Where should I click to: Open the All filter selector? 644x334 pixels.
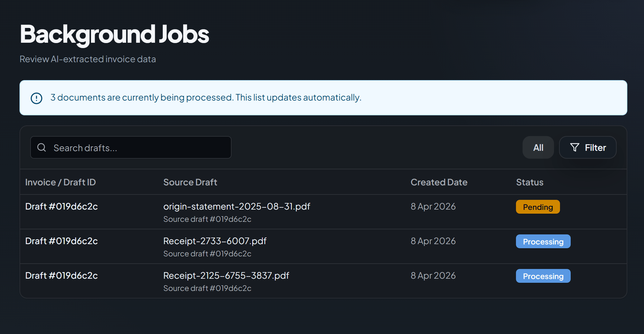(x=538, y=147)
